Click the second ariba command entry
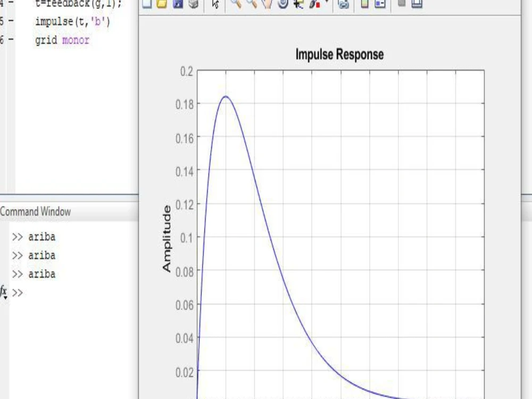 (x=41, y=255)
